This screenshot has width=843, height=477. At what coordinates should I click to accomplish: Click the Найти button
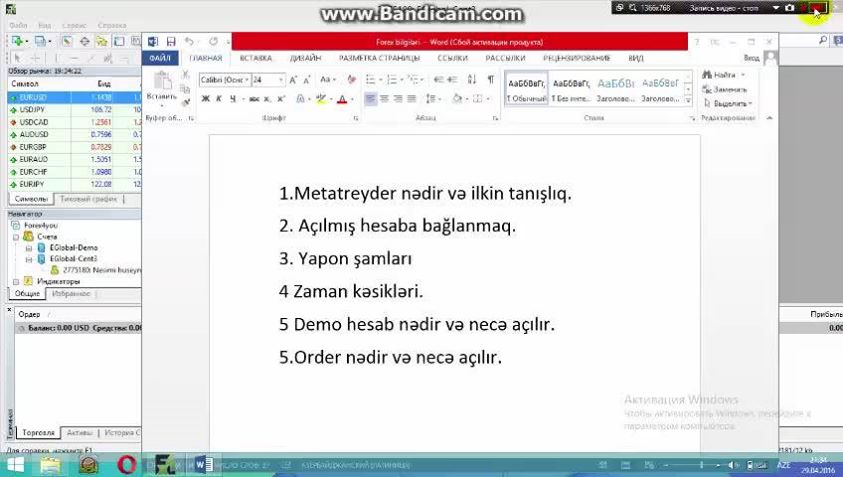tap(724, 75)
